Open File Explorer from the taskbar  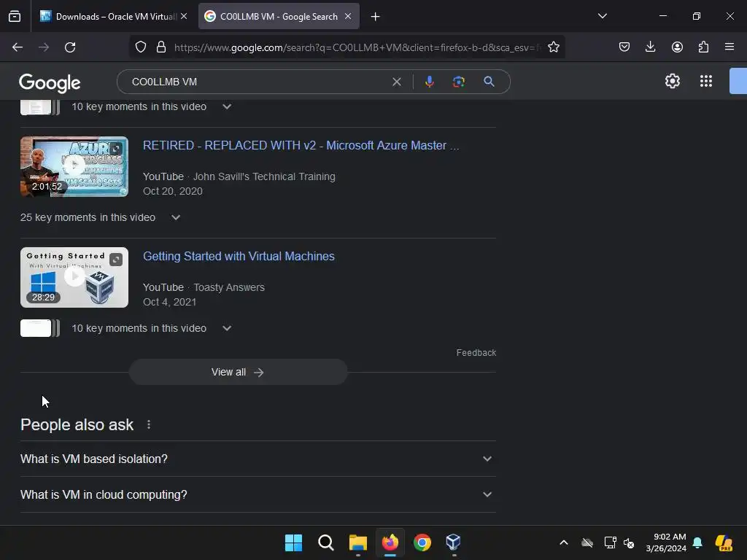pos(357,542)
